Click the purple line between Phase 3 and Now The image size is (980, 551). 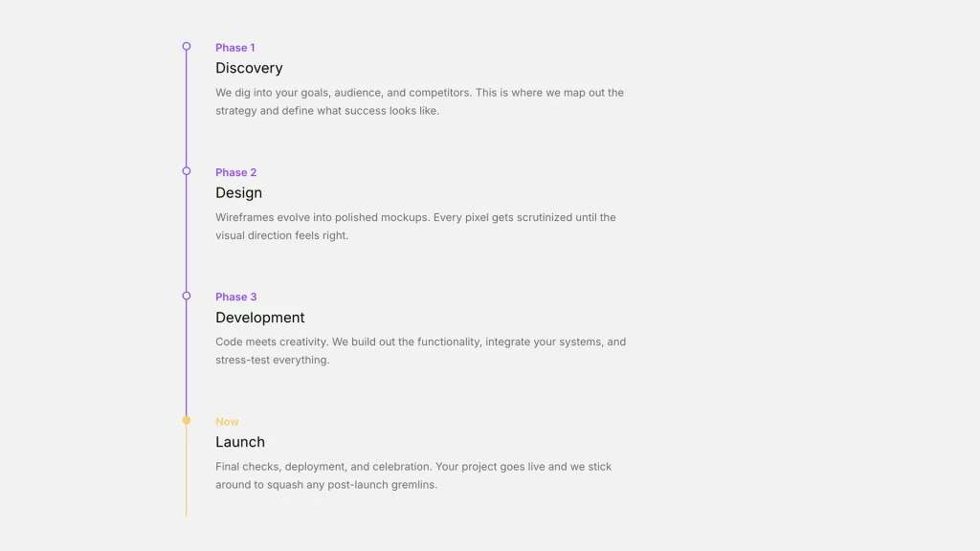click(x=187, y=358)
